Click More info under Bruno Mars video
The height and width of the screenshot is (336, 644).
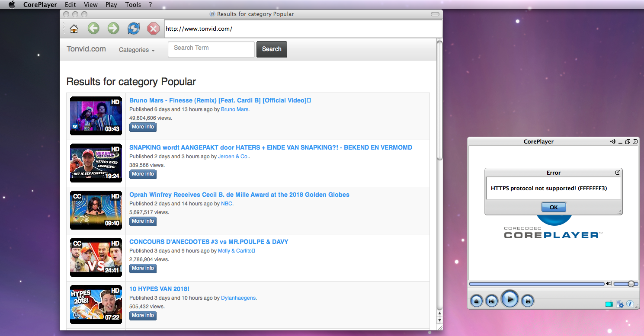[x=143, y=127]
